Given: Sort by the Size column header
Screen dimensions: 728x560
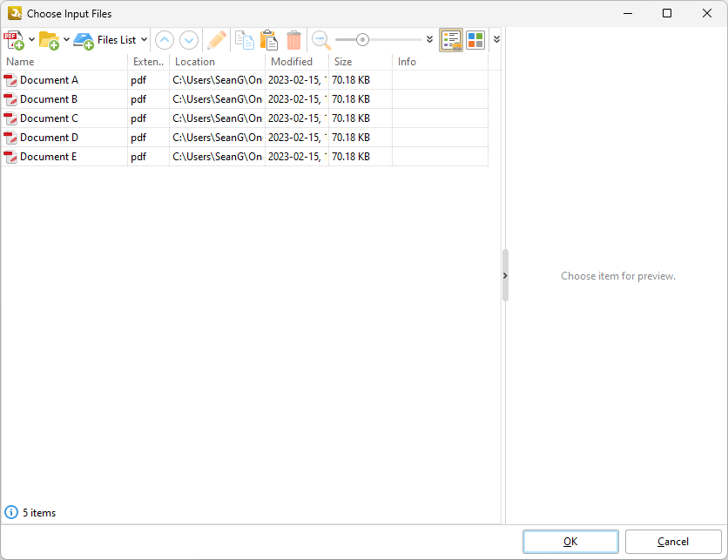Looking at the screenshot, I should (361, 62).
